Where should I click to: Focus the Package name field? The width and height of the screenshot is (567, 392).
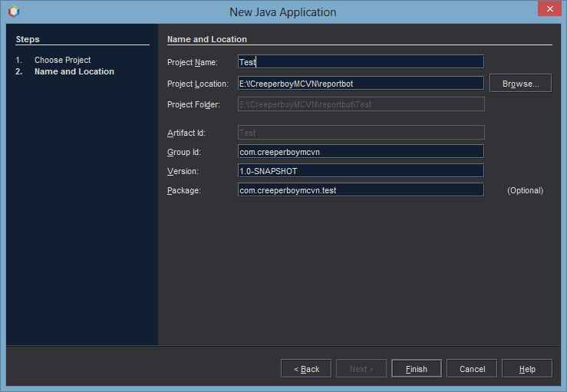coord(361,190)
